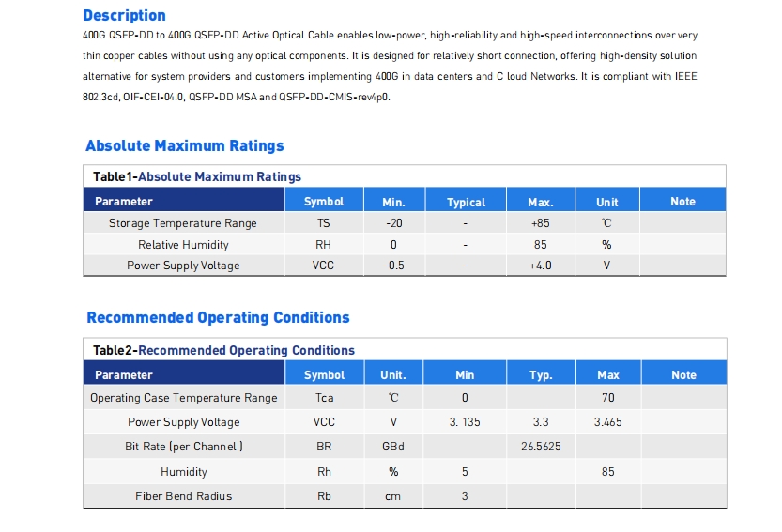Click the Absolute Maximum Ratings section heading

184,145
